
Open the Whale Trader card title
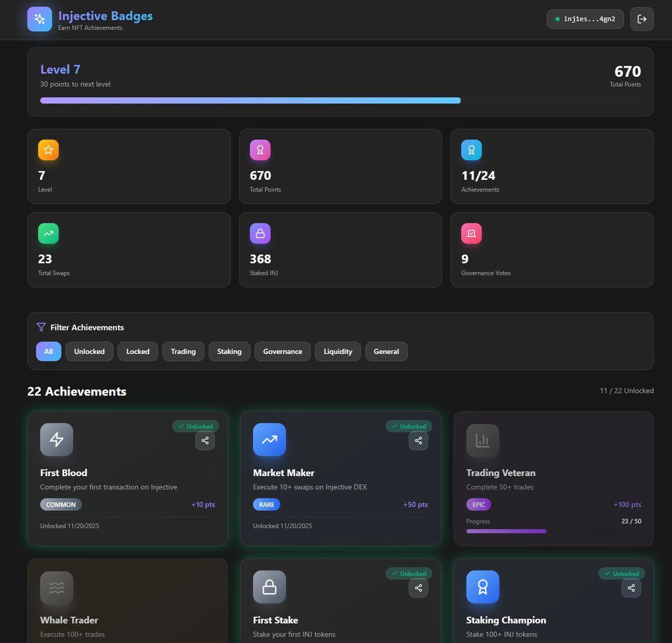69,620
